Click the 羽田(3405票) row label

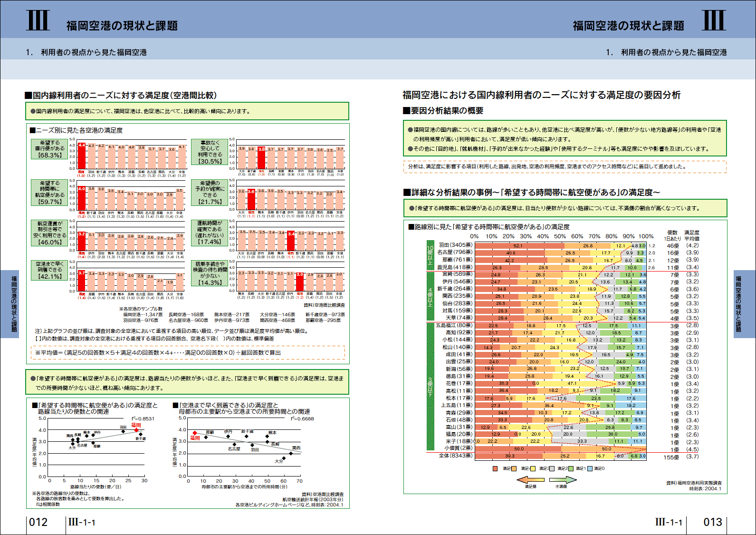(456, 245)
